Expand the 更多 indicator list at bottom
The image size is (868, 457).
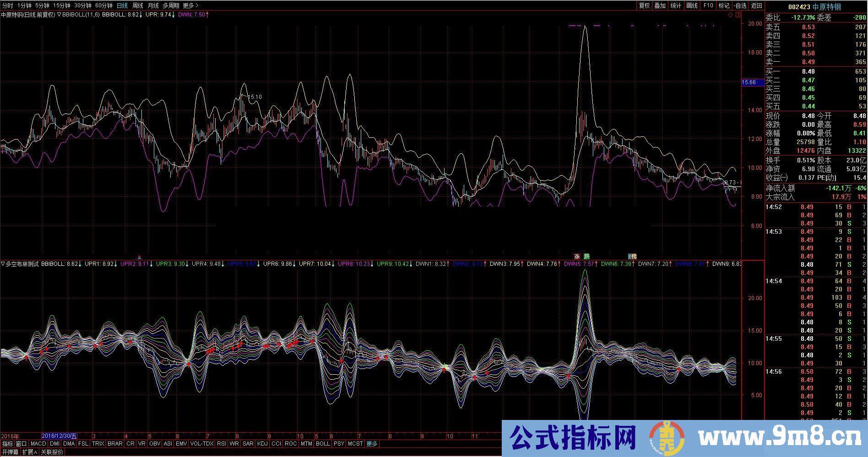click(x=371, y=443)
